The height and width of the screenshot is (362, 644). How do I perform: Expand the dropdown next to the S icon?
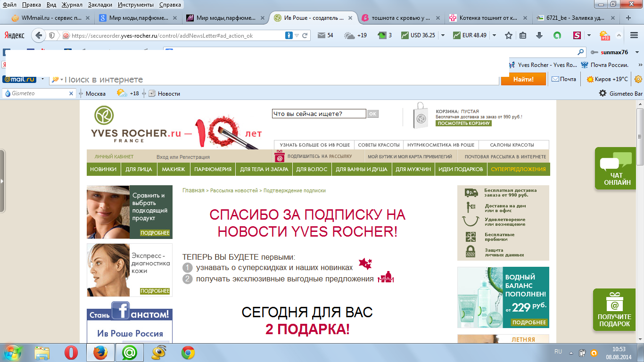click(589, 35)
